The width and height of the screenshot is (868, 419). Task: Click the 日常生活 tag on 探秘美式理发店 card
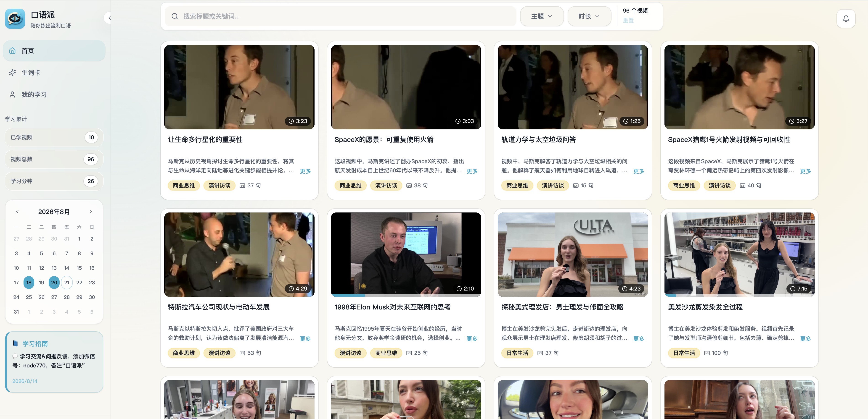tap(517, 353)
